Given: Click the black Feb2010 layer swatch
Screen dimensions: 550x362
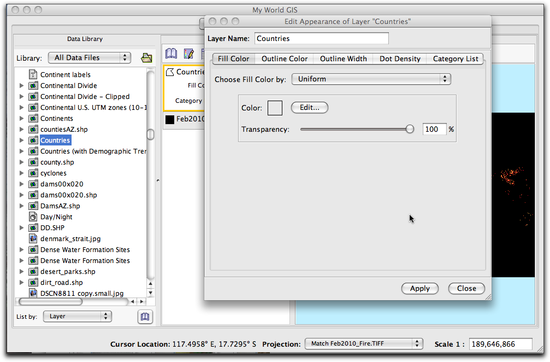Looking at the screenshot, I should [170, 119].
